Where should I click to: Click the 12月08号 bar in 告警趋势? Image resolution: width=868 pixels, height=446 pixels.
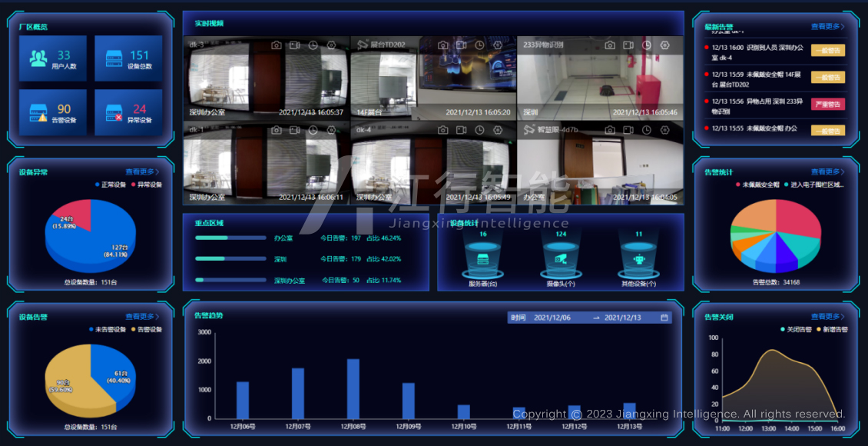tap(353, 389)
